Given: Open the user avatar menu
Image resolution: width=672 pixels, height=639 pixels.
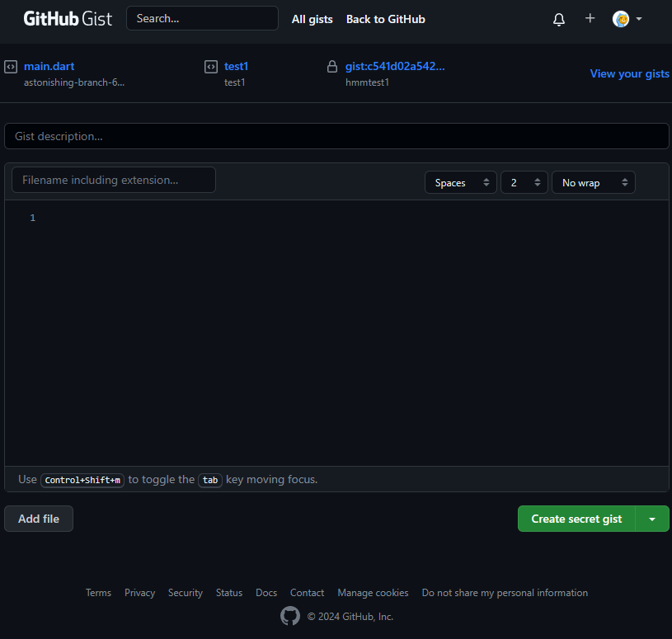Looking at the screenshot, I should pos(621,19).
